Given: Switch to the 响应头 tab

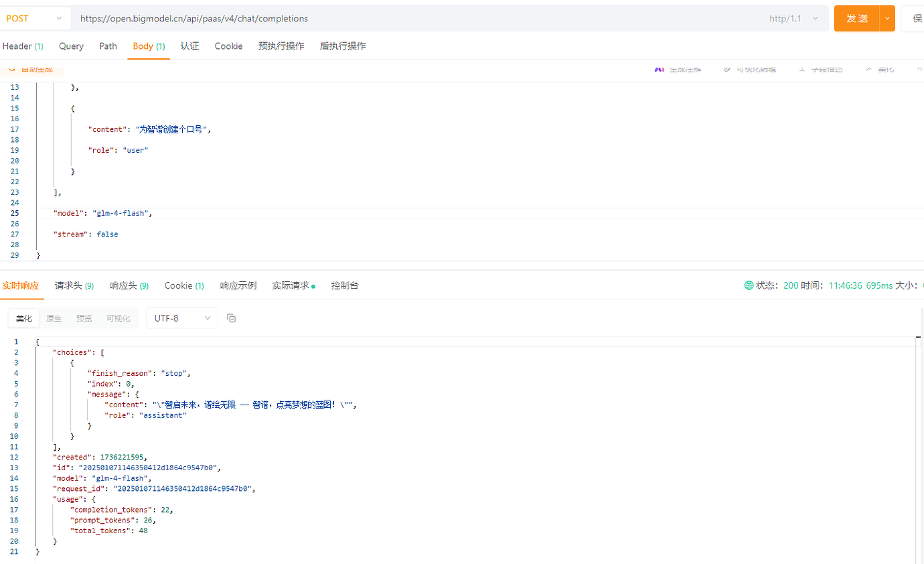Looking at the screenshot, I should pos(129,285).
